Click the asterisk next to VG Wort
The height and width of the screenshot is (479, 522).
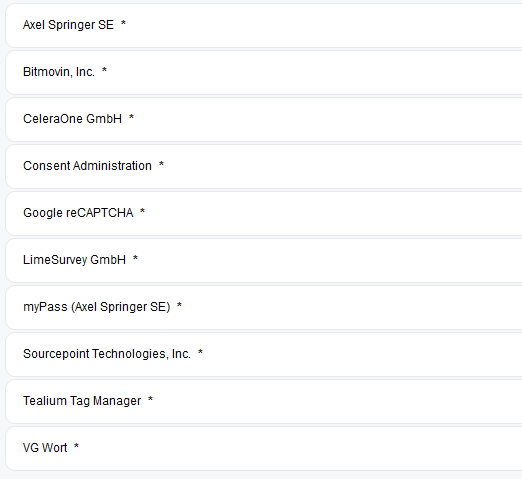[76, 446]
